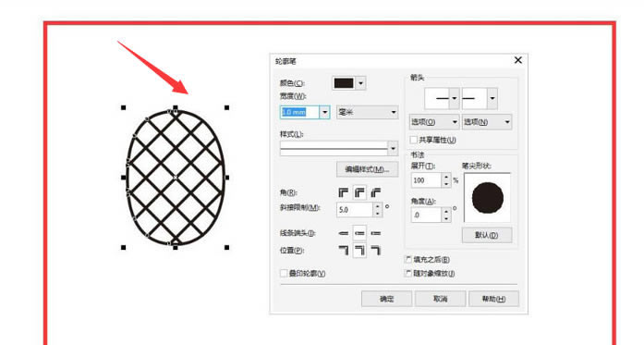The width and height of the screenshot is (644, 345).
Task: Open the end arrowhead dropdown
Action: (492, 98)
